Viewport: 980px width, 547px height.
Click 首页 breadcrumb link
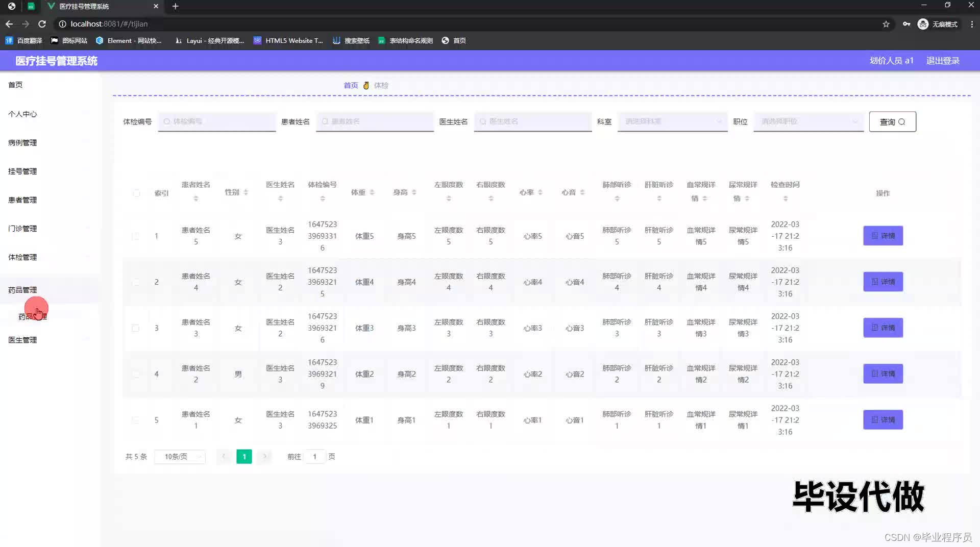click(351, 85)
